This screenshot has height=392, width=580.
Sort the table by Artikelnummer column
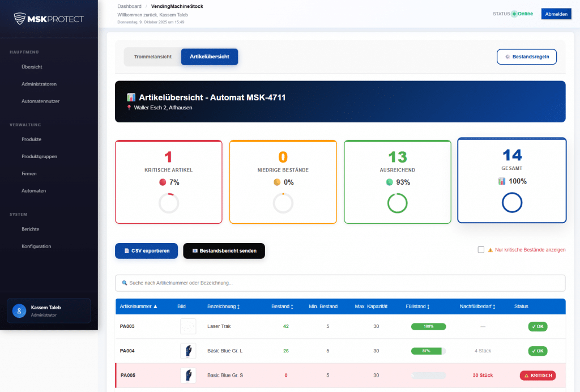tap(138, 306)
